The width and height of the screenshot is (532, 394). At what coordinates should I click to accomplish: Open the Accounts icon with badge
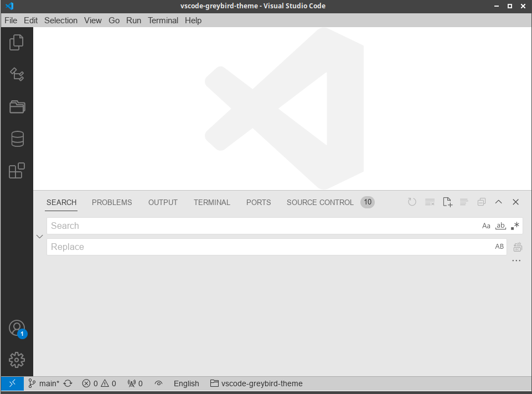point(17,329)
